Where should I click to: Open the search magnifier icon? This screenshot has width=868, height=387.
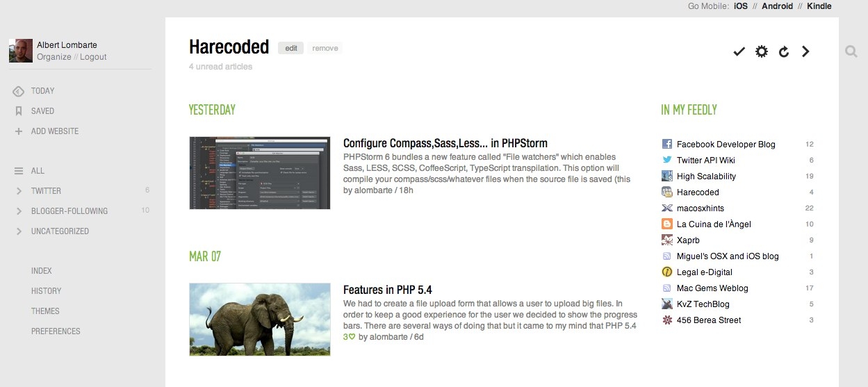851,51
